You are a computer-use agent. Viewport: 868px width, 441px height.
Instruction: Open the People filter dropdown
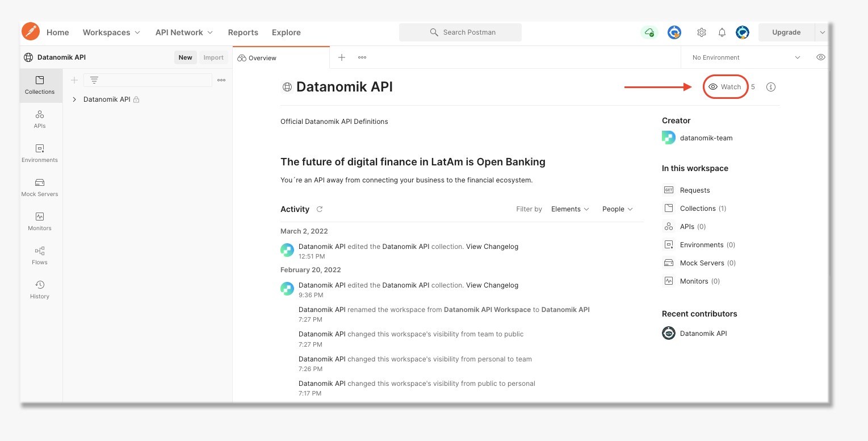[617, 209]
